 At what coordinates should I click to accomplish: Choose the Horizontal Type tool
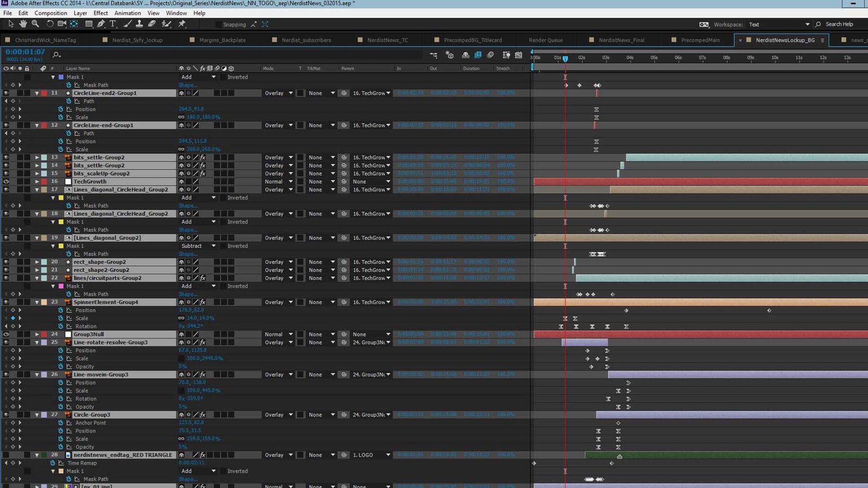113,24
